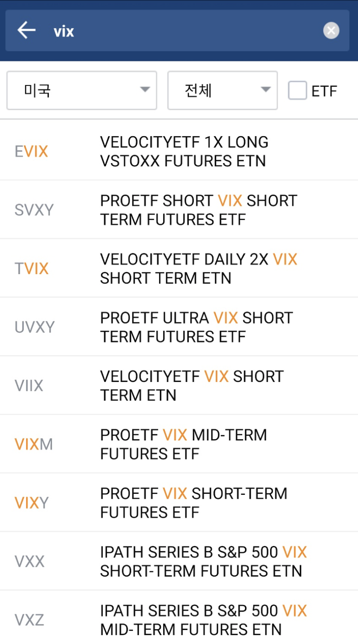Image resolution: width=358 pixels, height=644 pixels.
Task: Click PROETF VIX MID-TERM FUTURES name
Action: click(x=184, y=444)
